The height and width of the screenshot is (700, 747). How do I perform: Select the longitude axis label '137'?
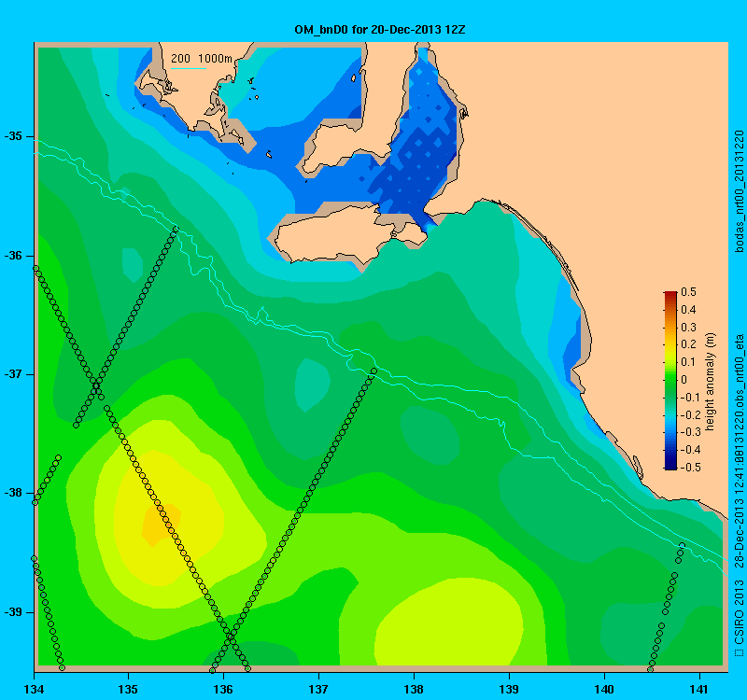point(318,689)
